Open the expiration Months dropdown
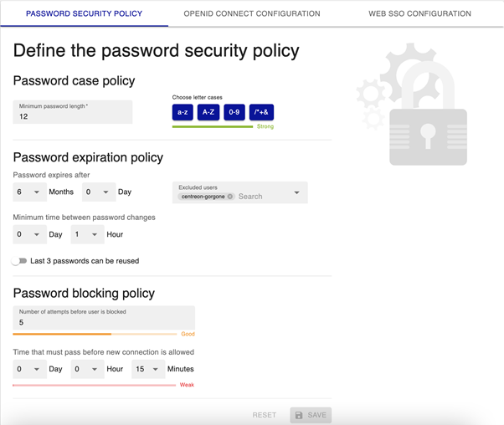 [29, 192]
